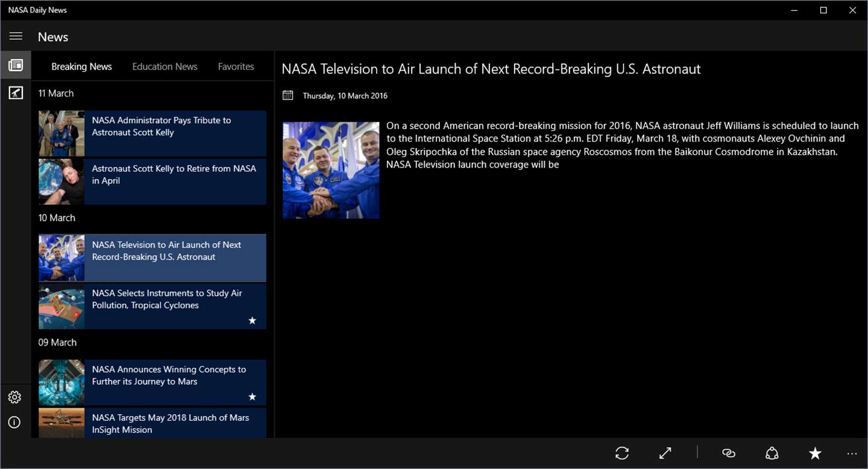Click the Mars journey concepts thumbnail
868x469 pixels.
(61, 382)
